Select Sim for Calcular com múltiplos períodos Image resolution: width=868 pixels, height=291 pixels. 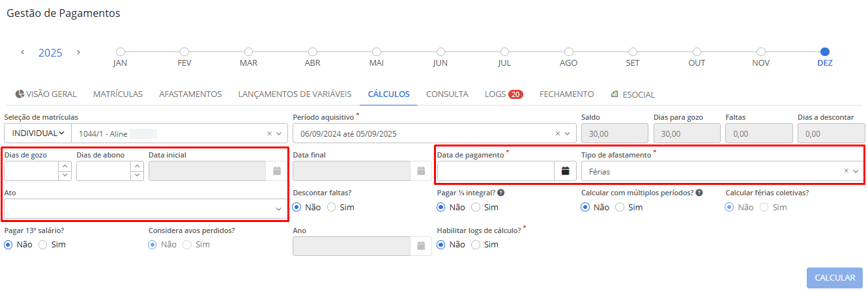(620, 207)
